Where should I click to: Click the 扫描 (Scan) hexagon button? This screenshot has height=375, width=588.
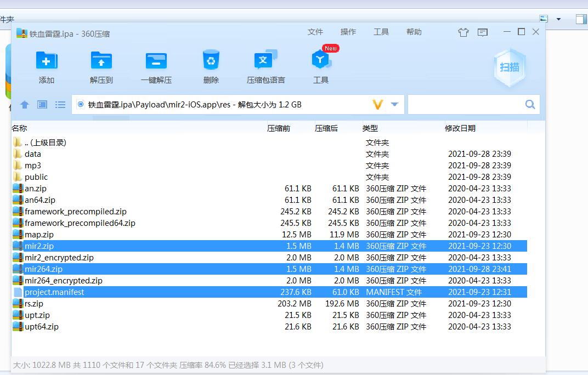click(x=509, y=67)
